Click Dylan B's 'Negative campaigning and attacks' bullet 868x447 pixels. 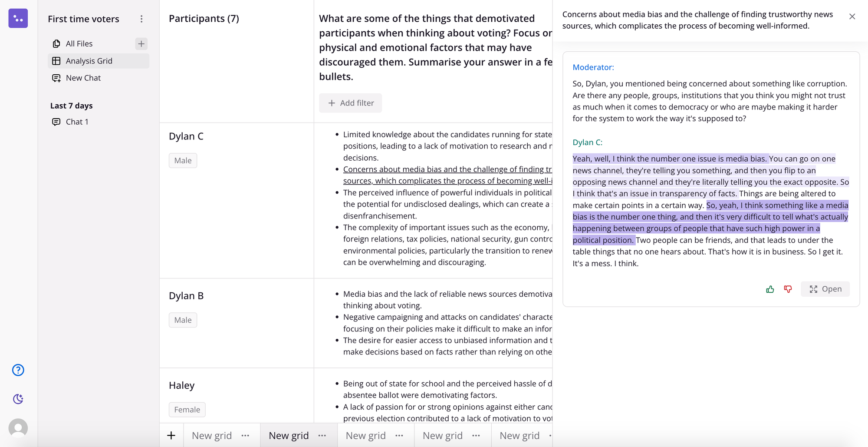447,323
